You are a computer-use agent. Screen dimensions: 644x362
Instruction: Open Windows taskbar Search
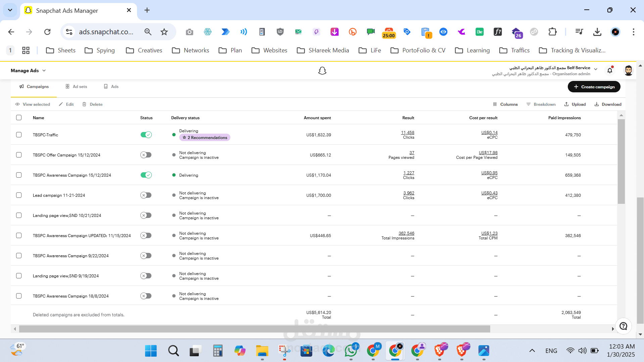(x=173, y=351)
